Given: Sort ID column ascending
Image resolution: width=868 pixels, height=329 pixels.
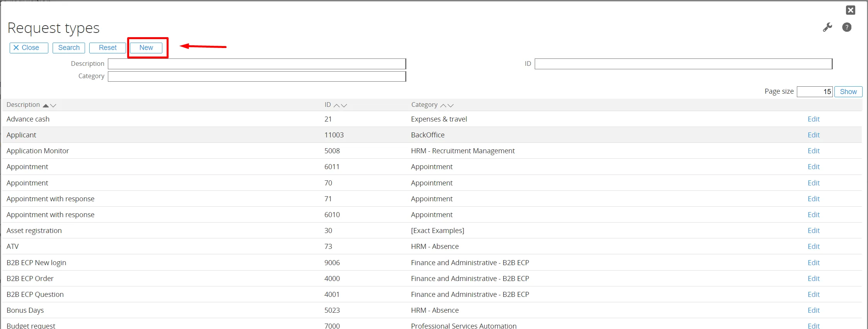Looking at the screenshot, I should pos(337,105).
